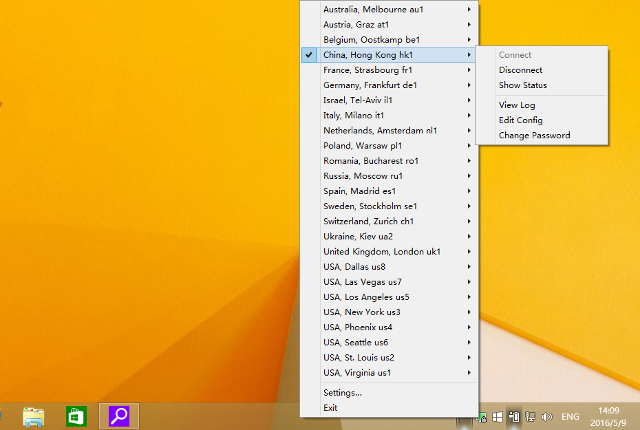Click the ENG input language indicator
Image resolution: width=640 pixels, height=430 pixels.
[x=570, y=417]
